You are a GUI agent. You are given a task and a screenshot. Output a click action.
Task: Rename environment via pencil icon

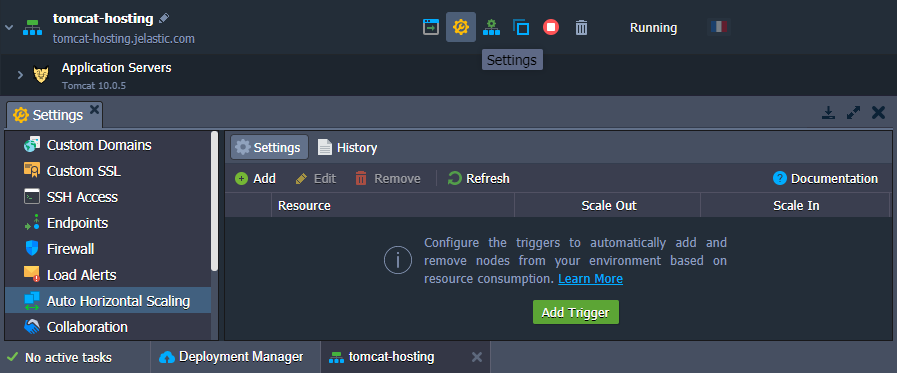coord(164,18)
